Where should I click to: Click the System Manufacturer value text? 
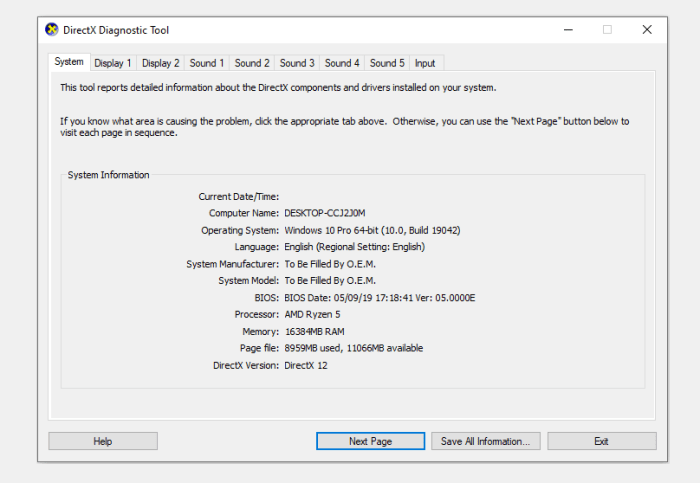(330, 264)
